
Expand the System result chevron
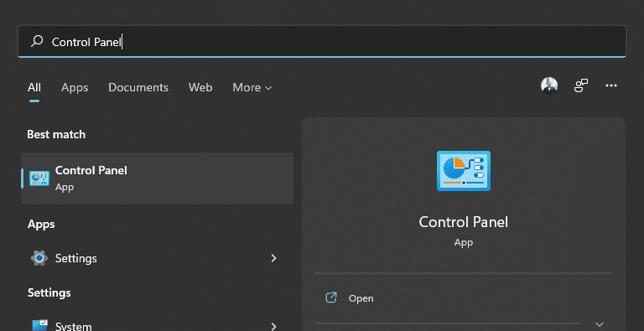click(274, 327)
